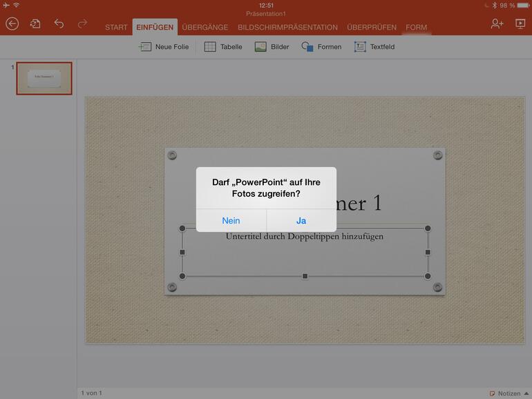
Task: Open Bilder to insert pictures
Action: 272,47
